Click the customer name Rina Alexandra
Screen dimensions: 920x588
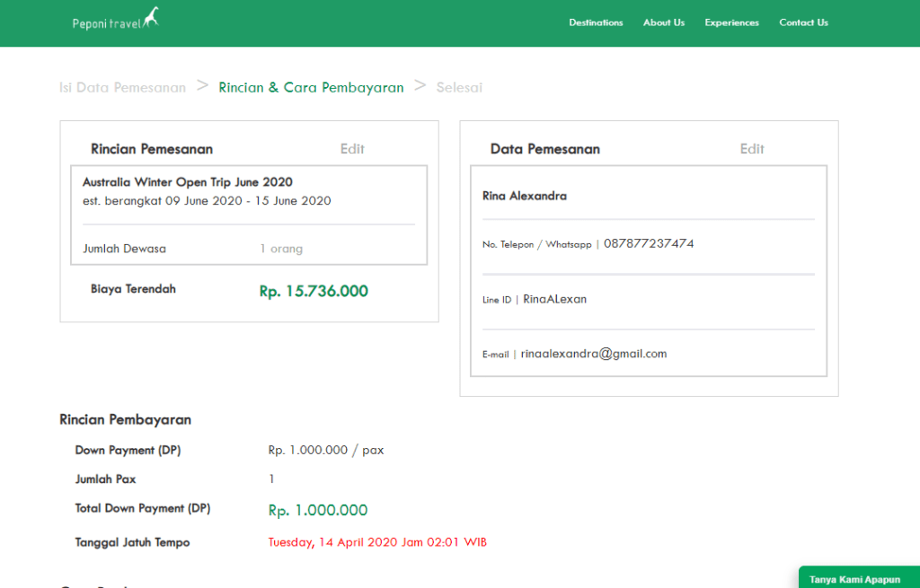525,196
